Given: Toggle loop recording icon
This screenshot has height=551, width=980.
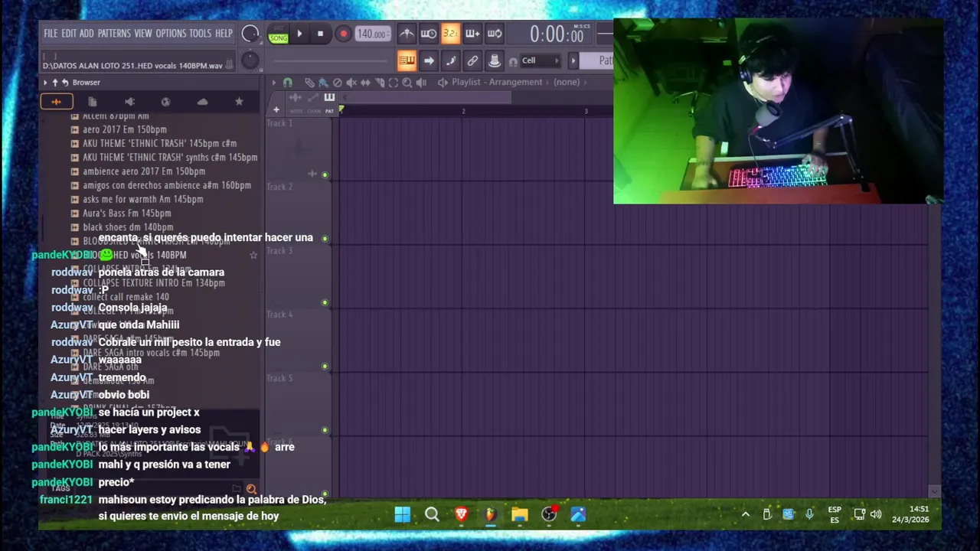Looking at the screenshot, I should [x=495, y=34].
